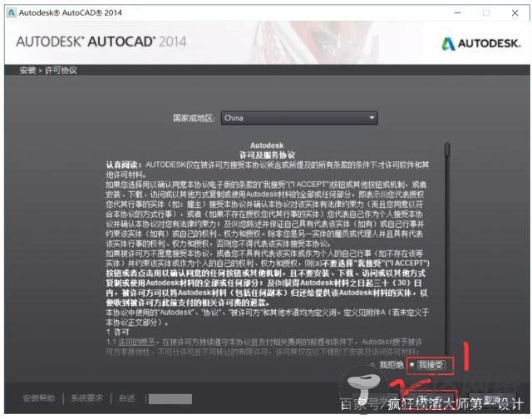The width and height of the screenshot is (532, 419).
Task: Click the '1 许可' section heading
Action: click(x=117, y=332)
